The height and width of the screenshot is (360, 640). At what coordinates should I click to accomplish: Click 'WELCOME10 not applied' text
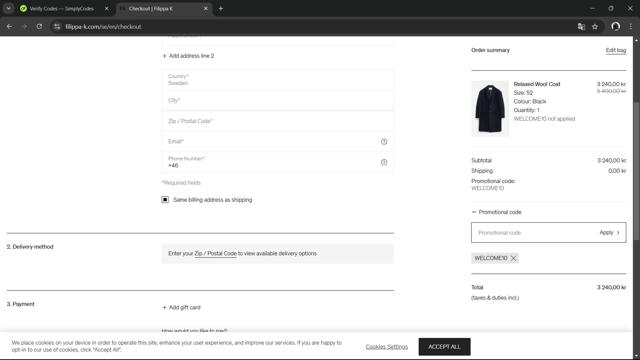point(544,119)
